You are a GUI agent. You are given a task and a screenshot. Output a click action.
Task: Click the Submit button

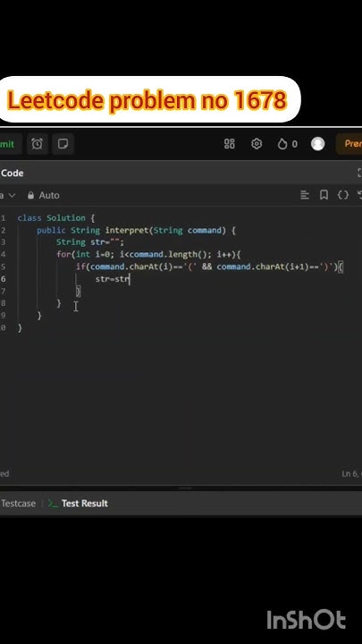coord(9,144)
